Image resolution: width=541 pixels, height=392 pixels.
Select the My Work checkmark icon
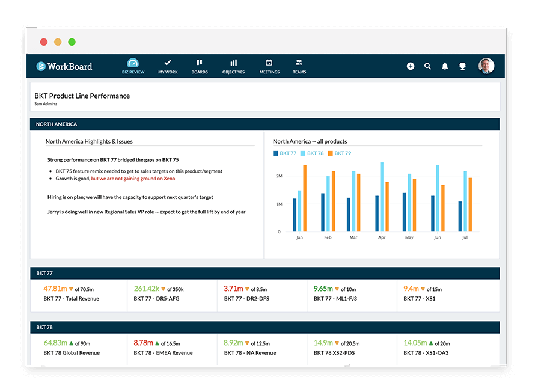point(167,63)
